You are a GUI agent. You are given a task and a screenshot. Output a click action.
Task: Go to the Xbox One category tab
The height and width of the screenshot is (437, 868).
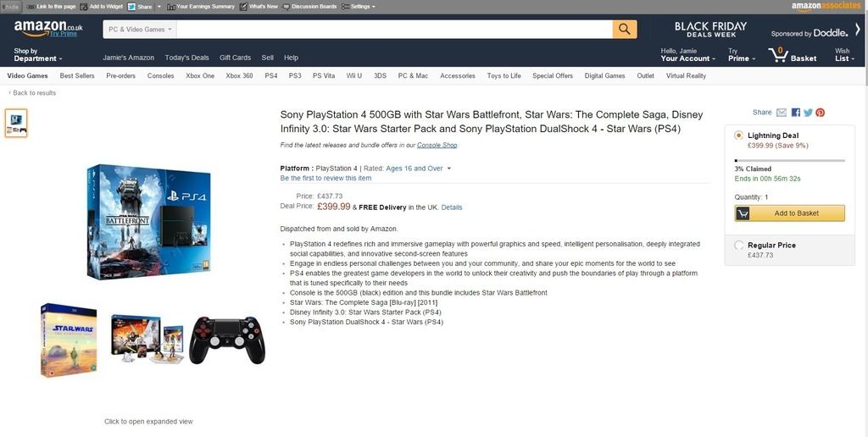click(200, 75)
